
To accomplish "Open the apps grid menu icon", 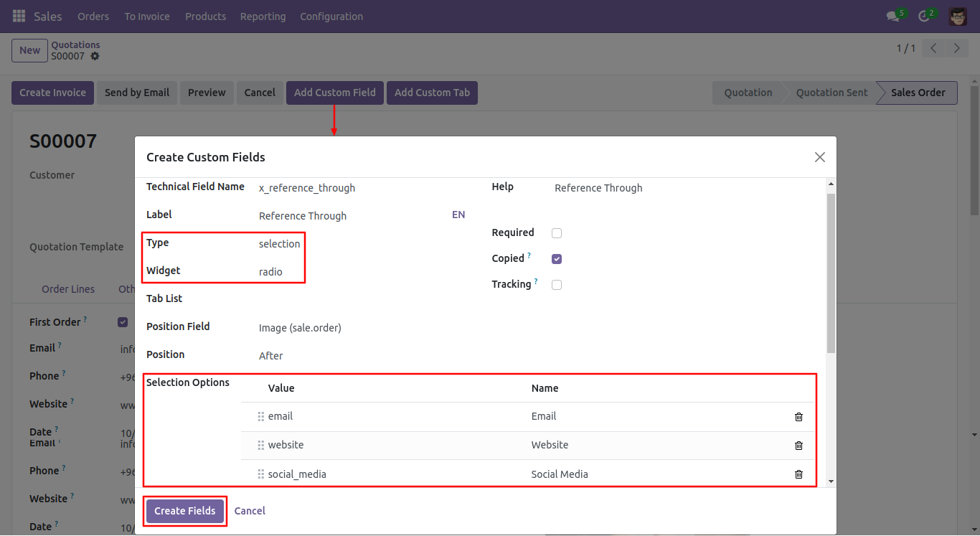I will click(19, 16).
